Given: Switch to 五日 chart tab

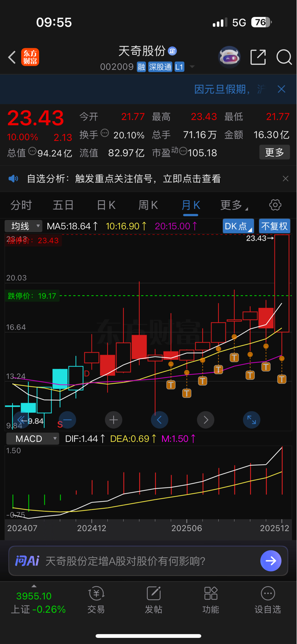Looking at the screenshot, I should [63, 205].
